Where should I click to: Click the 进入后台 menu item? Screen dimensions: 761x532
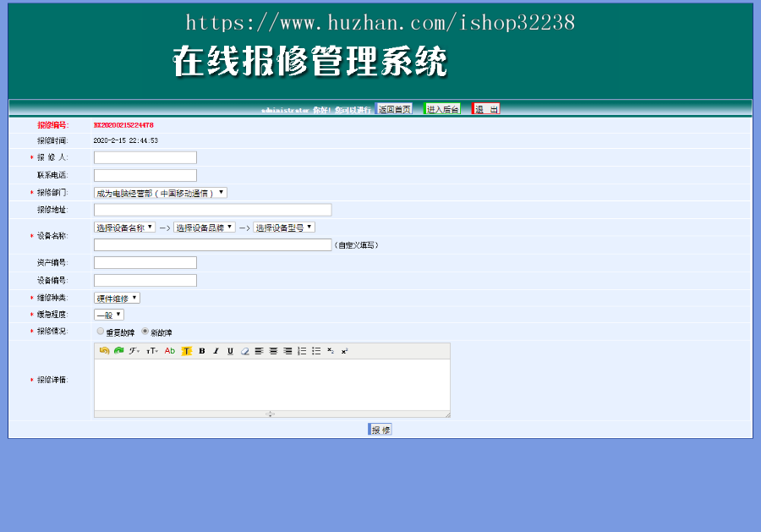coord(441,109)
